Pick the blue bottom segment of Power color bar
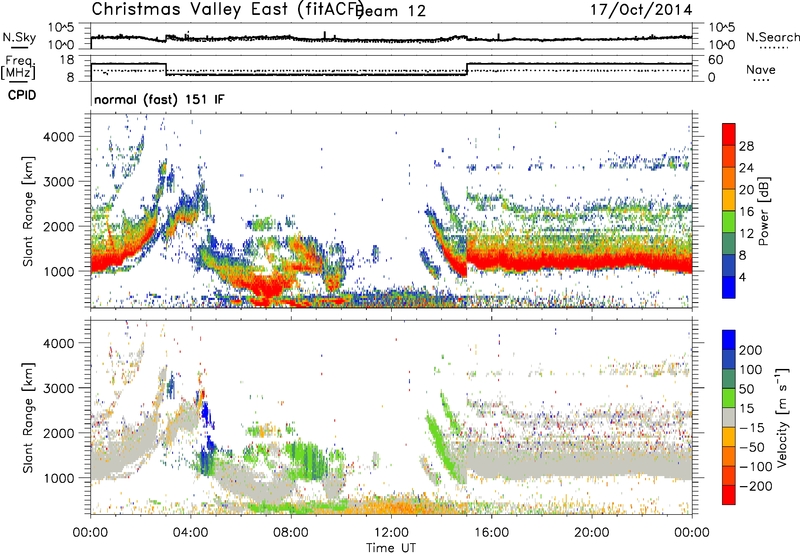800x554 pixels. click(729, 287)
